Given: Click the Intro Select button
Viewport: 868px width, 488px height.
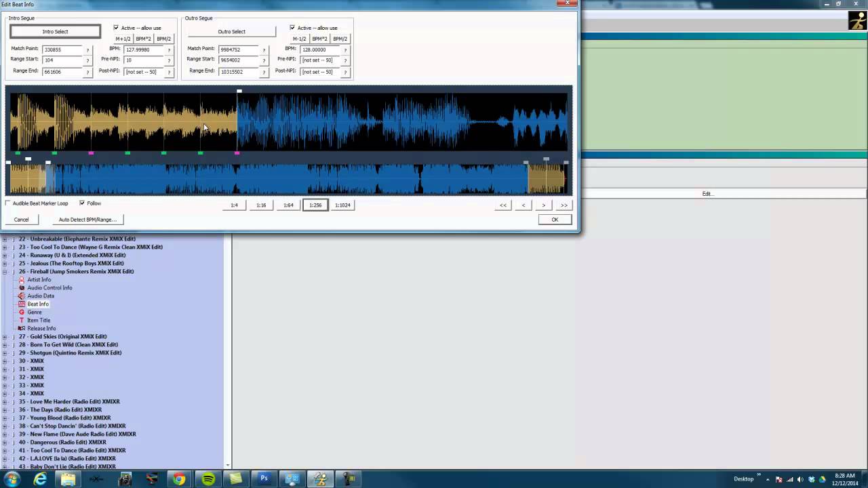Looking at the screenshot, I should (55, 31).
